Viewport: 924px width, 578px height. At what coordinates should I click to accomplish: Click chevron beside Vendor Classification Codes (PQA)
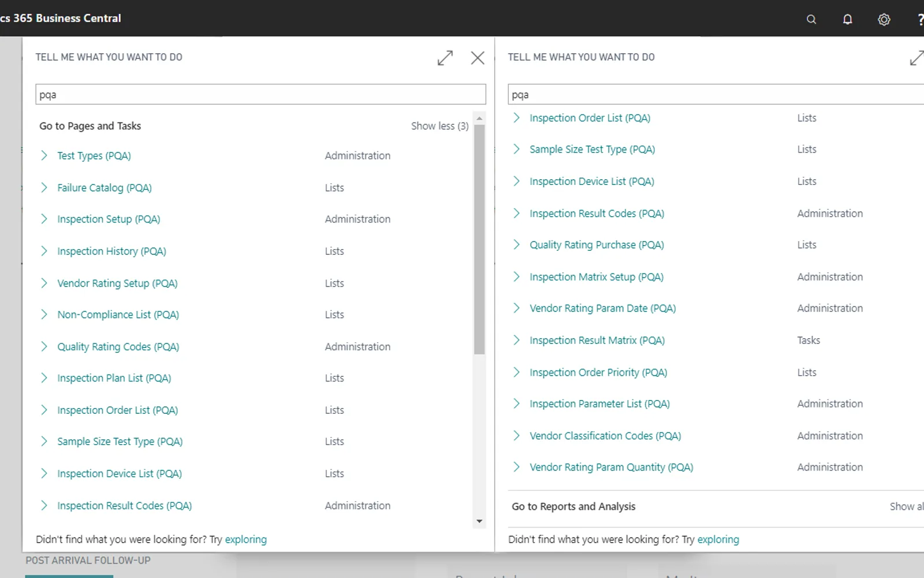click(x=516, y=435)
